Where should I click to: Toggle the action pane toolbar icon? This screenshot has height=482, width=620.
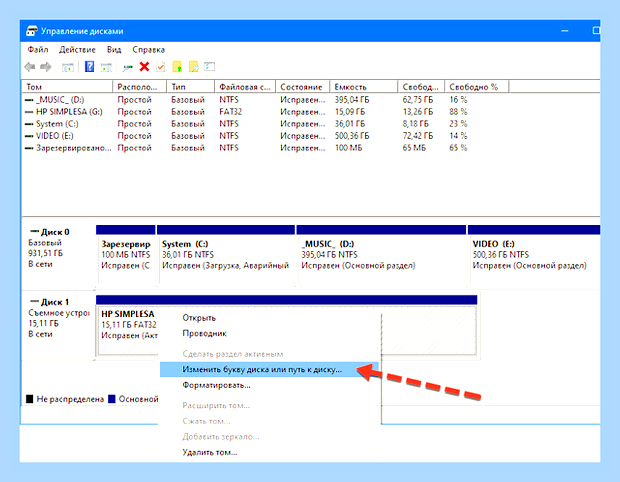point(106,67)
